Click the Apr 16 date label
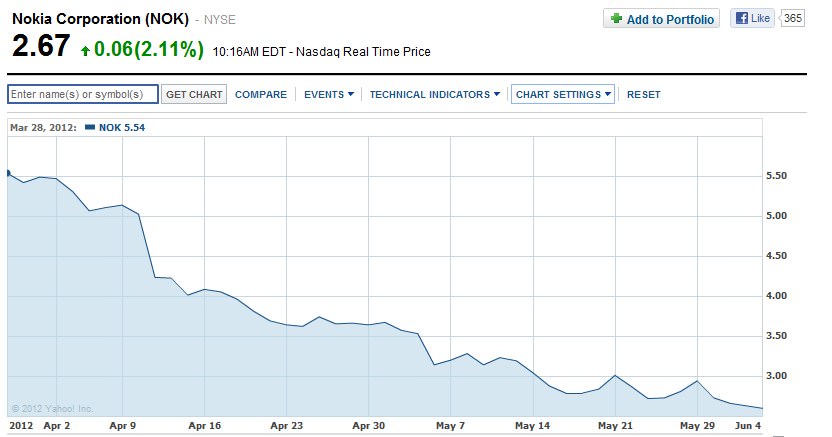Viewport: 832px width, 437px height. click(x=204, y=425)
